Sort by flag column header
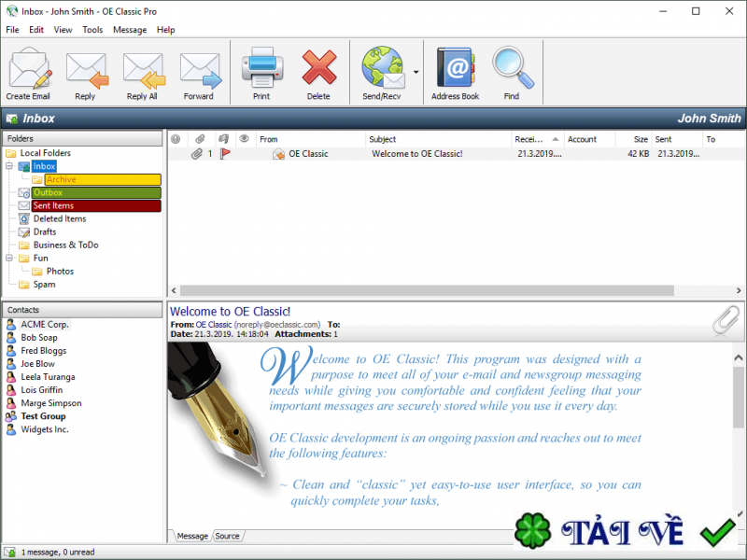The width and height of the screenshot is (747, 560). pos(223,139)
